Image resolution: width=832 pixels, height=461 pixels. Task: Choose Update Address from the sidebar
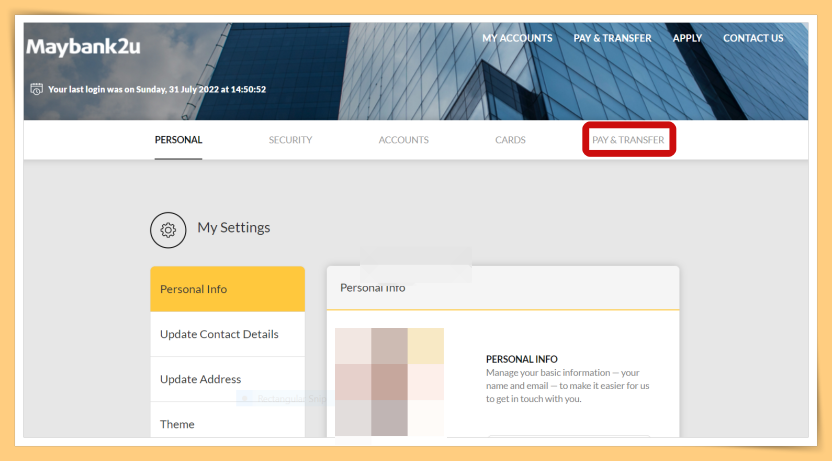pyautogui.click(x=228, y=379)
